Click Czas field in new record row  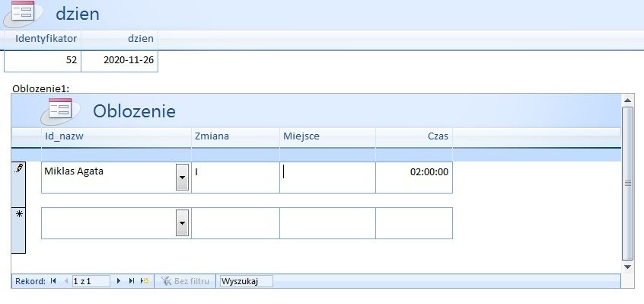click(414, 223)
